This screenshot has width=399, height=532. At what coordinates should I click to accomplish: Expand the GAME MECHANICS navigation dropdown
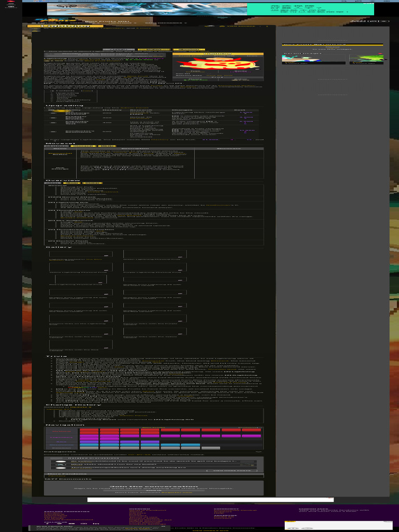(x=166, y=23)
